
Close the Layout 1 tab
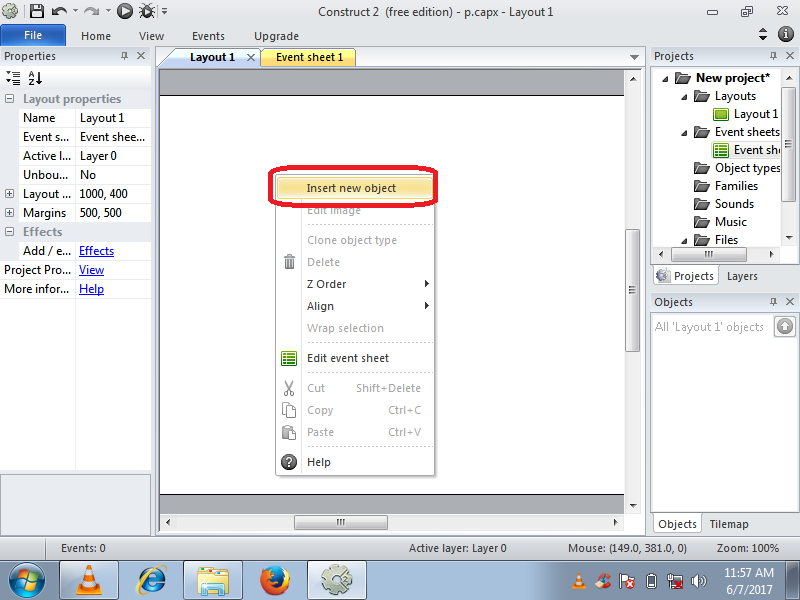click(x=251, y=57)
